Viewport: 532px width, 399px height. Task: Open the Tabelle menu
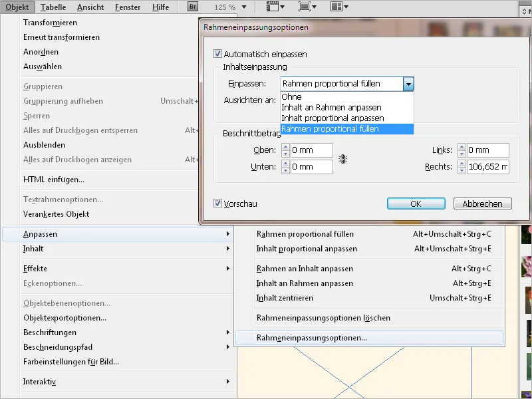53,7
